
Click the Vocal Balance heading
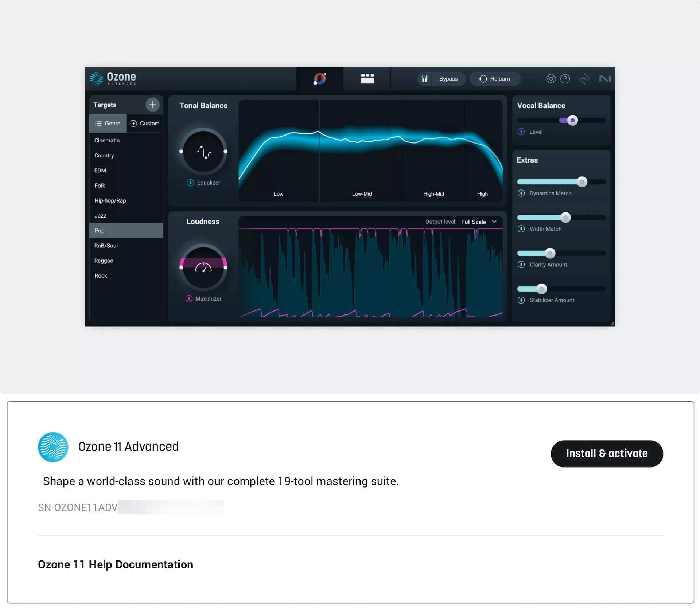[x=541, y=105]
